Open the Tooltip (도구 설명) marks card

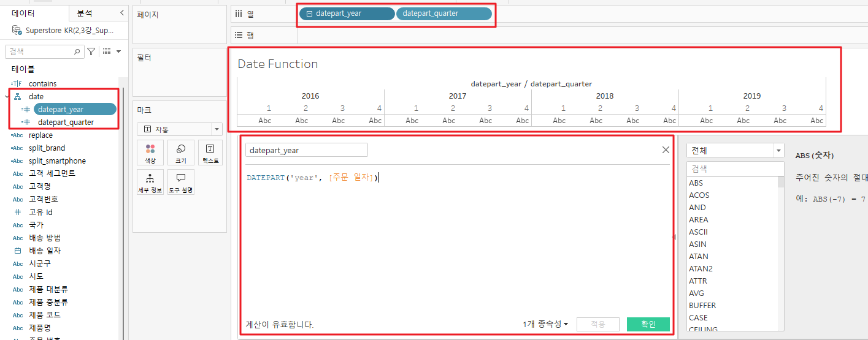pos(181,182)
